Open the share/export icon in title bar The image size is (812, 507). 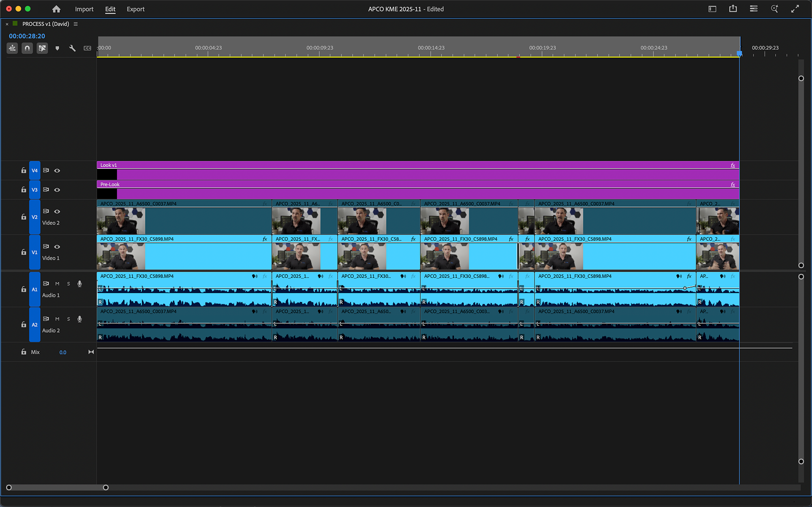733,8
